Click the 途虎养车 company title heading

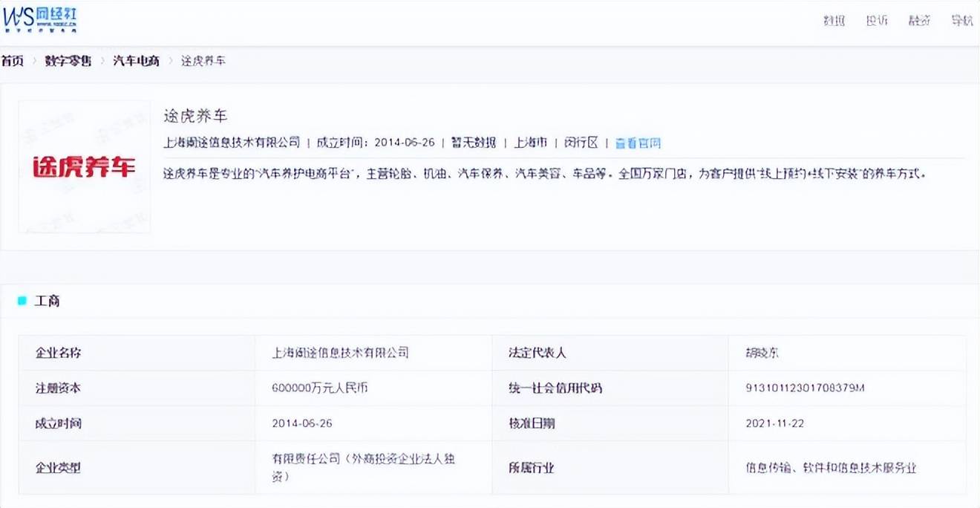point(195,117)
